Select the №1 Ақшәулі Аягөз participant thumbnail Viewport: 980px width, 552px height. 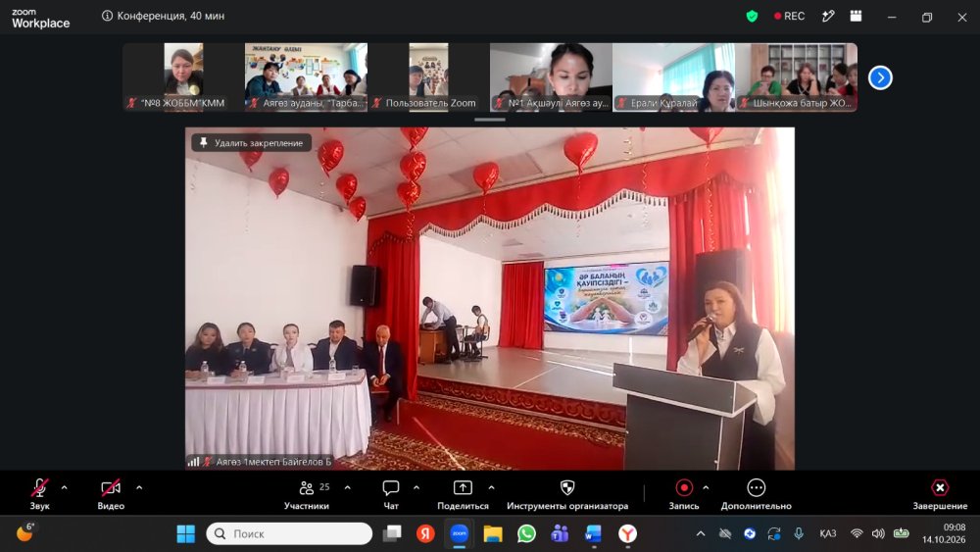pyautogui.click(x=551, y=76)
